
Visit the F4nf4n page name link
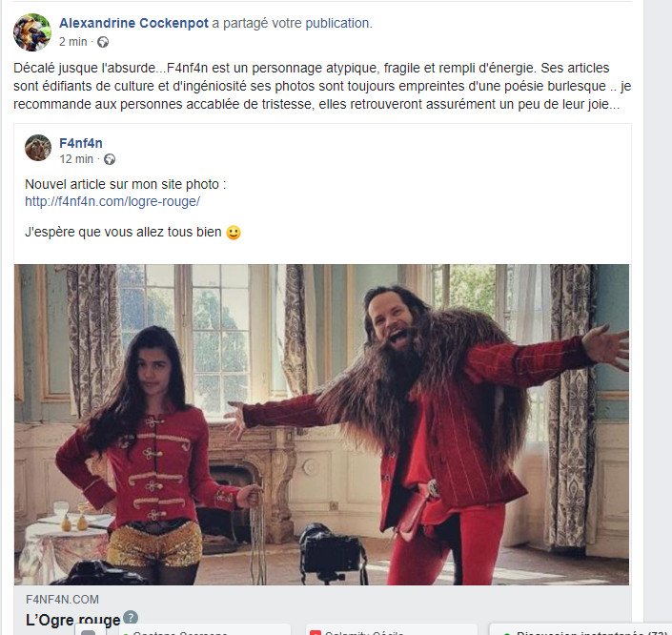coord(81,143)
